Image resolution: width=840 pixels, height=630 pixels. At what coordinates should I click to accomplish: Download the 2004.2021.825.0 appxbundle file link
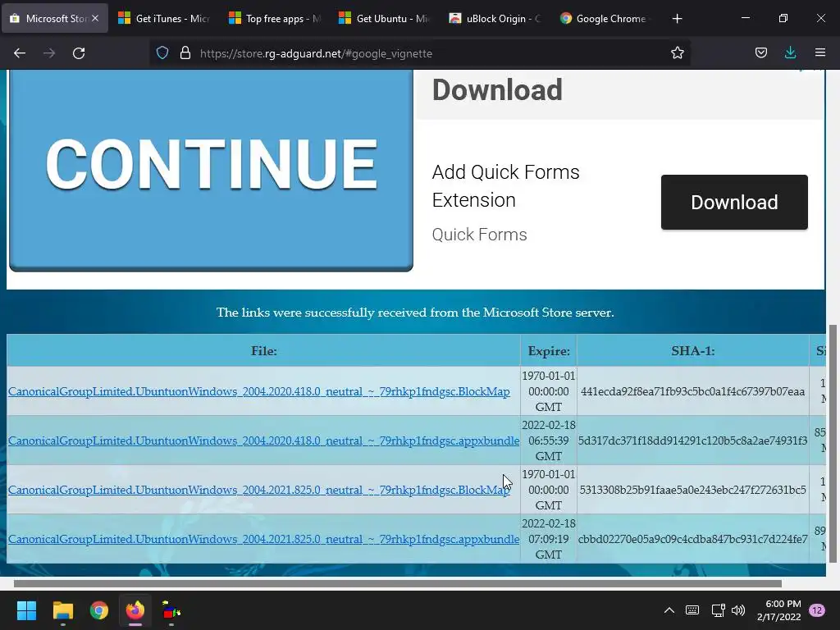coord(263,540)
